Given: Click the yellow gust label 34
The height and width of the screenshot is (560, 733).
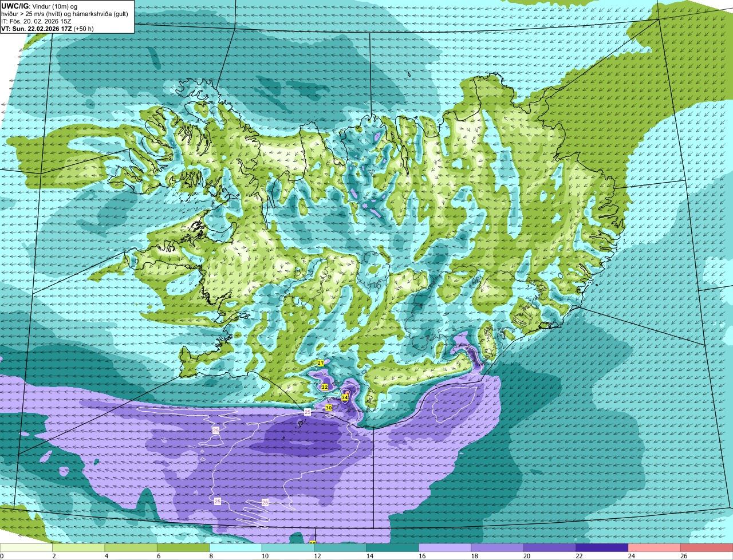Looking at the screenshot, I should 345,397.
